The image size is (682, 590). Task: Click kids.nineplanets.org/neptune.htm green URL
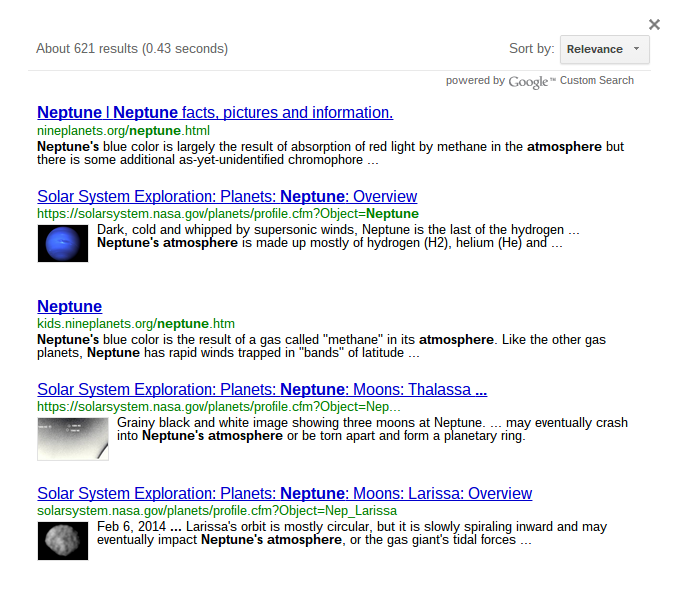click(x=136, y=324)
